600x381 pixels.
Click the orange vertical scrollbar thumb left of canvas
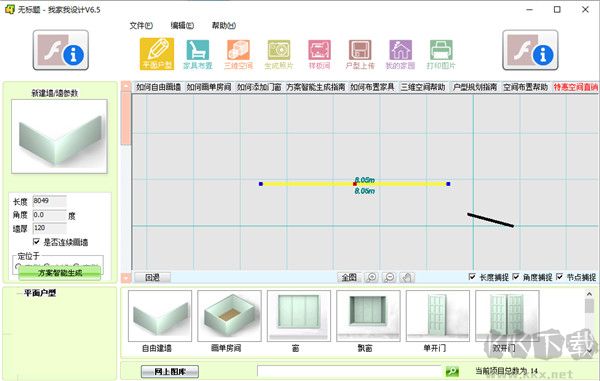126,117
